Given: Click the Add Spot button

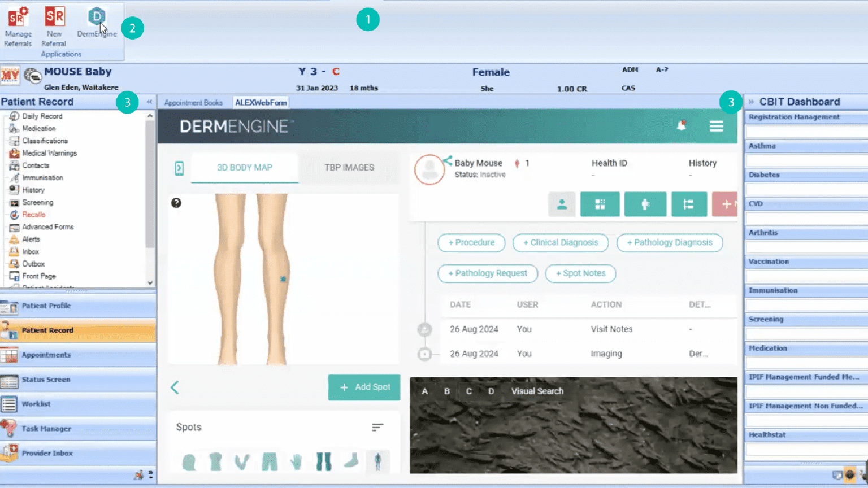Looking at the screenshot, I should 364,387.
